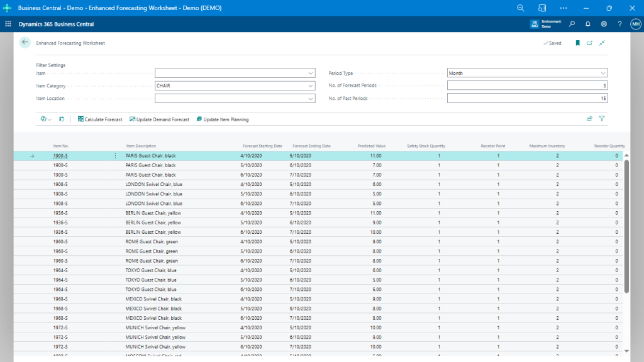Screen dimensions: 644x362
Task: Open Settings and more browser menu
Action: tap(563, 8)
